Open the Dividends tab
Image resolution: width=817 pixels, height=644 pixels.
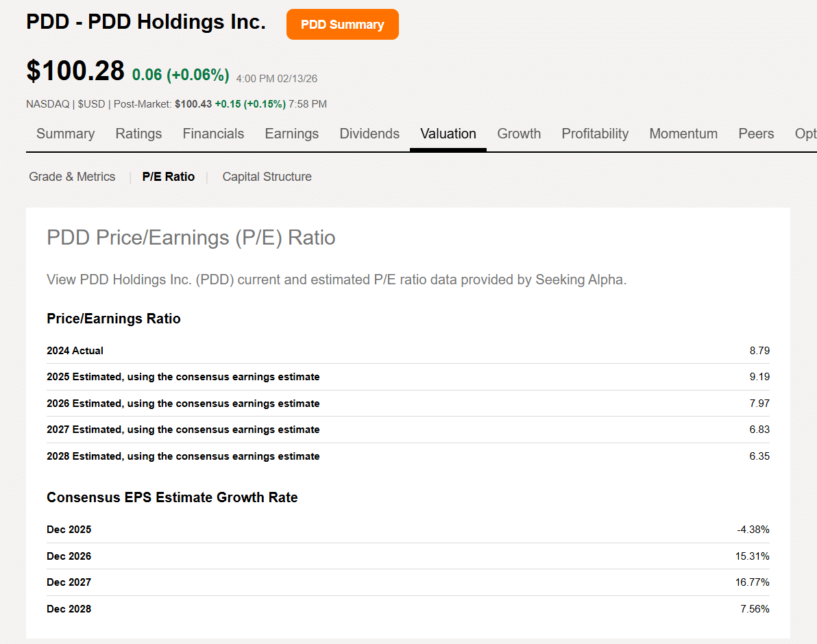(369, 134)
